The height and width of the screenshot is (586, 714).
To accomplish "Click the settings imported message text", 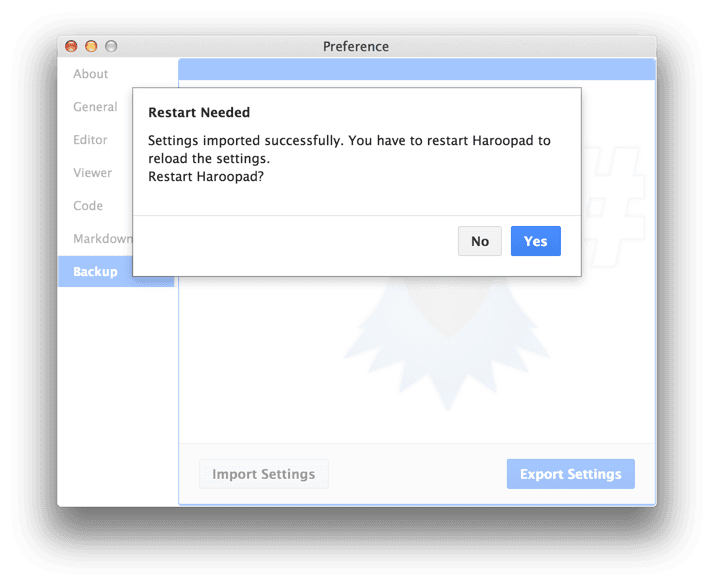I will coord(349,149).
